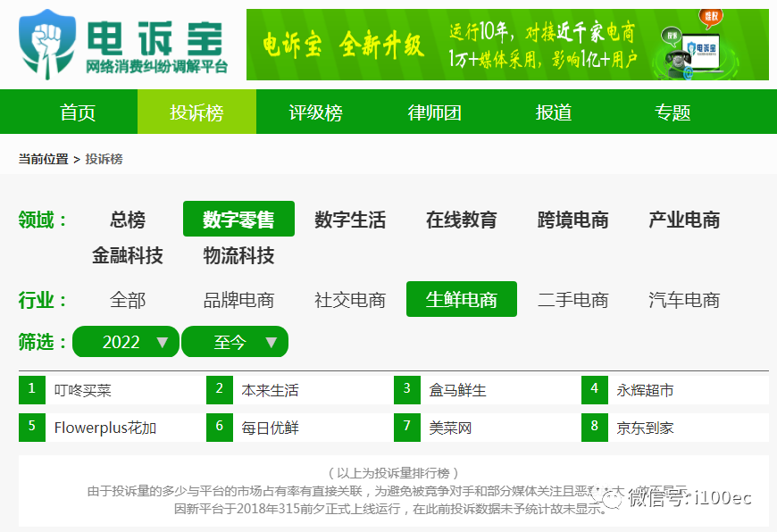Screen dimensions: 777x532
Task: Go to the 首页 nav tab
Action: (x=78, y=112)
